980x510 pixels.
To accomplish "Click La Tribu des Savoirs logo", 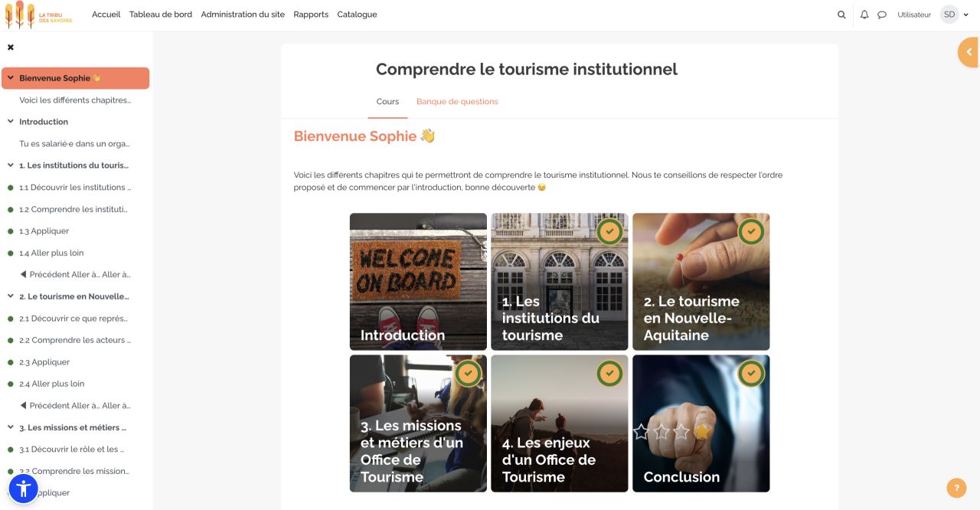I will (38, 15).
